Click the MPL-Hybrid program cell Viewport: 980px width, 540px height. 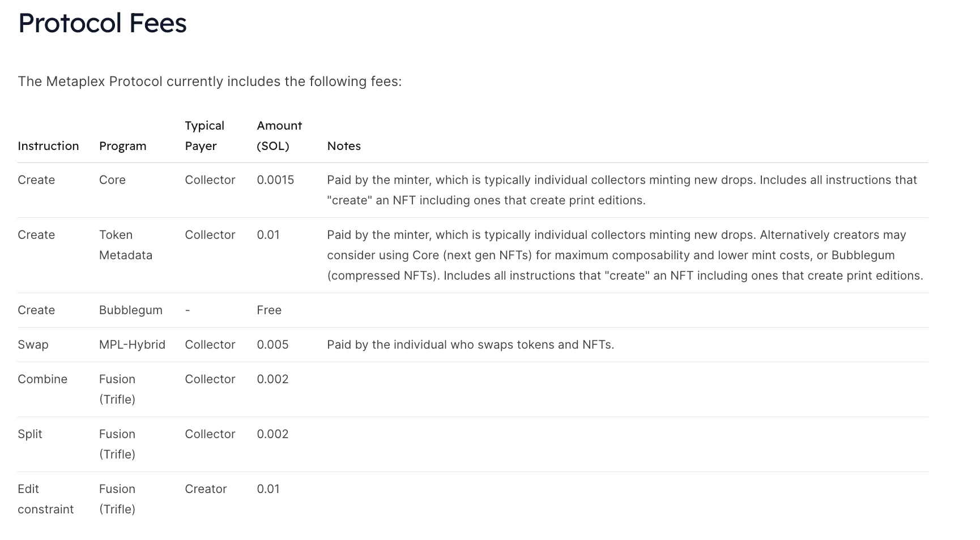click(132, 345)
